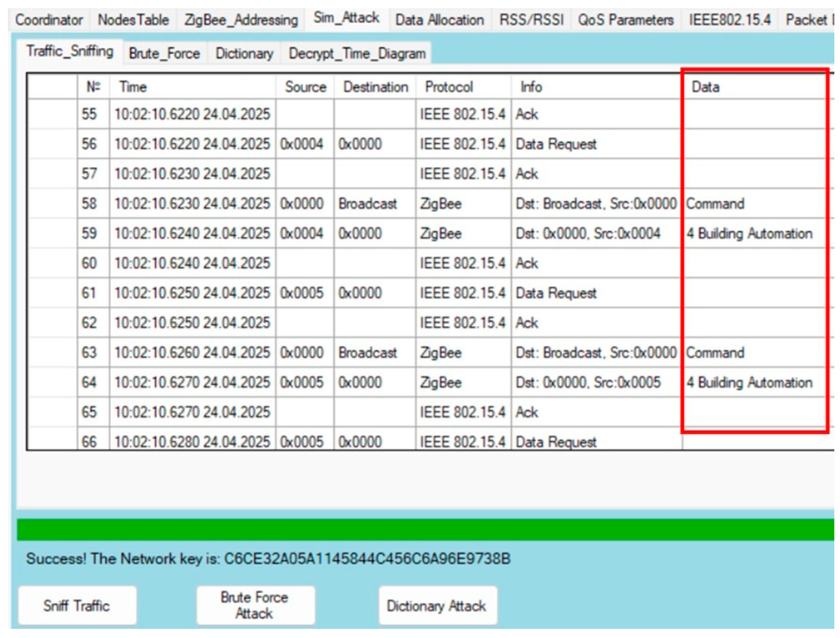This screenshot has width=840, height=638.
Task: Switch to QoS Parameters tab
Action: coord(626,20)
